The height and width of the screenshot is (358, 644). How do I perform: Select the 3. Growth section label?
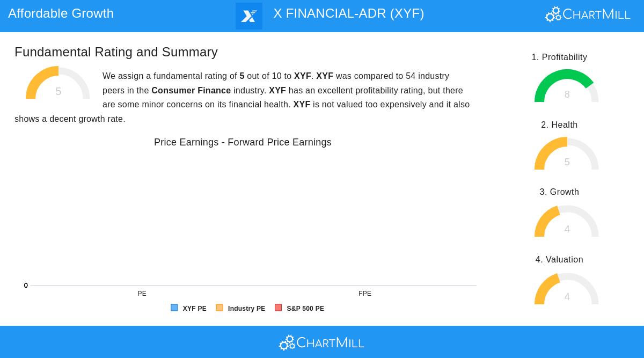[559, 192]
